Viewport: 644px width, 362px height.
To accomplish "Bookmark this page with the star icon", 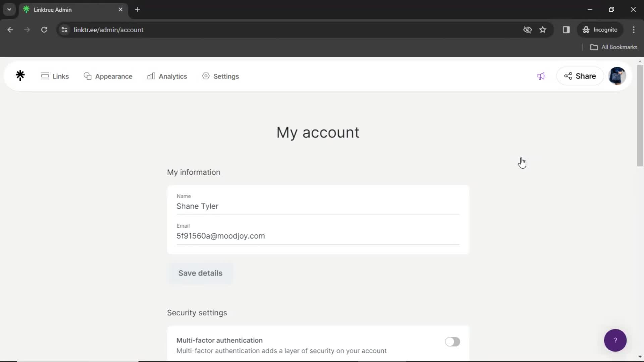I will point(543,29).
